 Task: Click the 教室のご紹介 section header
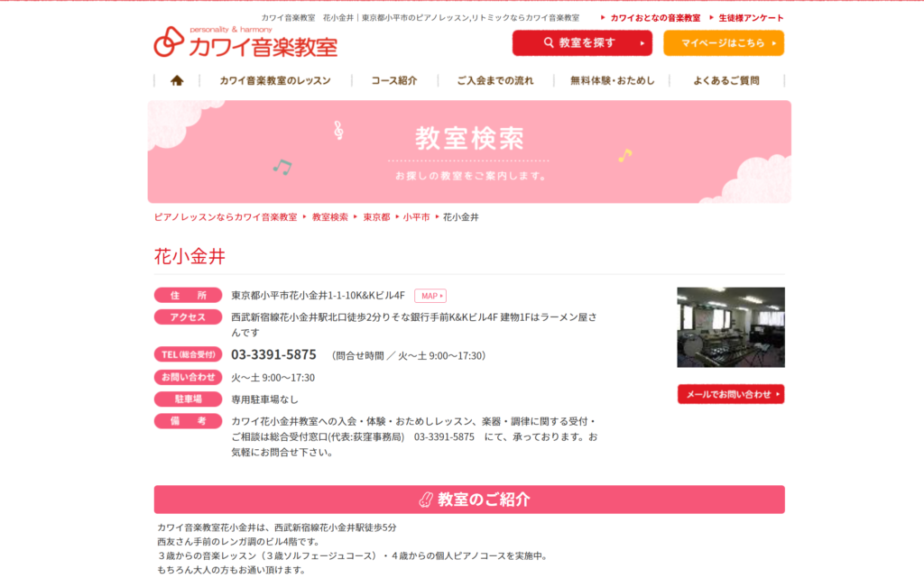(469, 500)
